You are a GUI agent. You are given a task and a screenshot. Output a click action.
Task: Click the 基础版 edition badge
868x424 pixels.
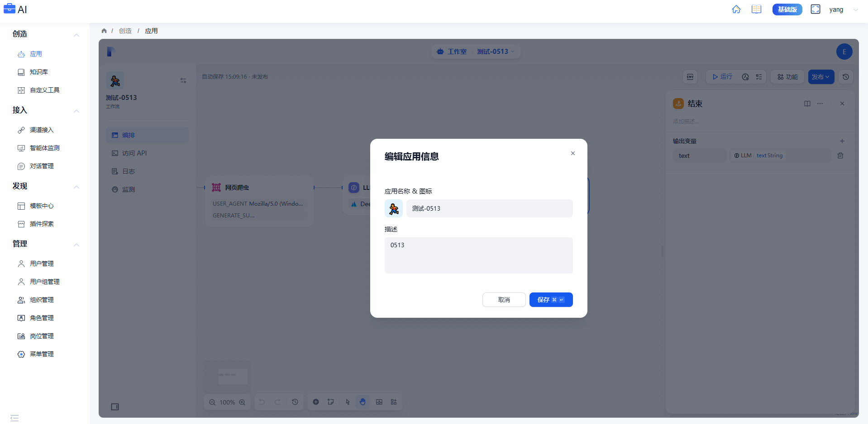click(x=787, y=9)
